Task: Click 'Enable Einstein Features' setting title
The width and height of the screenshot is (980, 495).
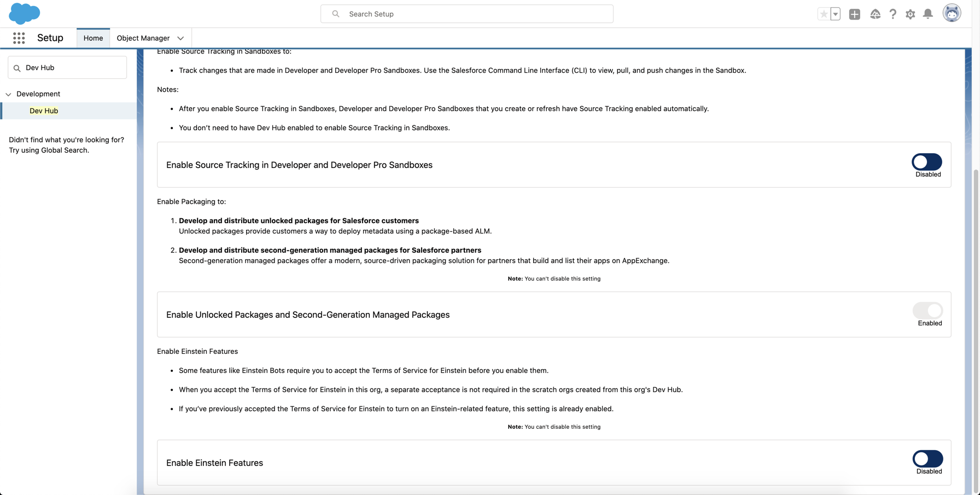Action: [x=214, y=463]
